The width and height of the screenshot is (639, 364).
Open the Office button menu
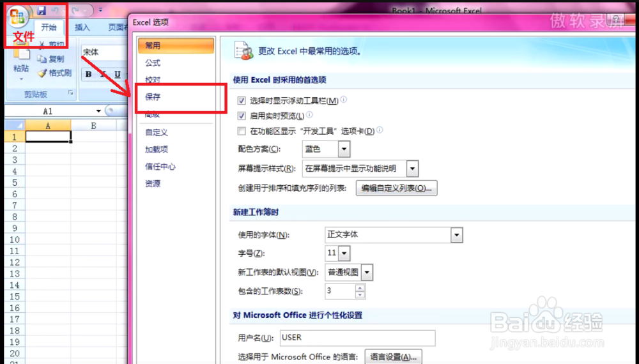tap(17, 15)
